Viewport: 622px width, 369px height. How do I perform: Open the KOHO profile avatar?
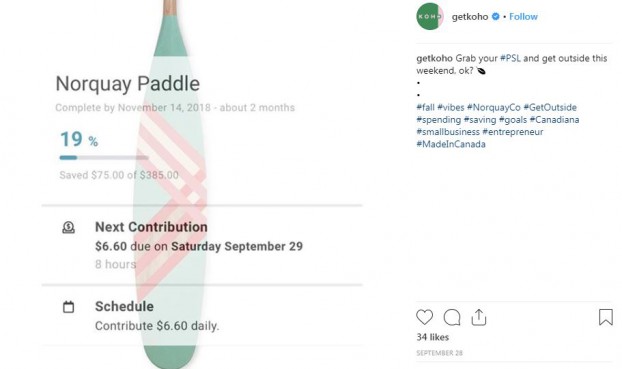[430, 16]
